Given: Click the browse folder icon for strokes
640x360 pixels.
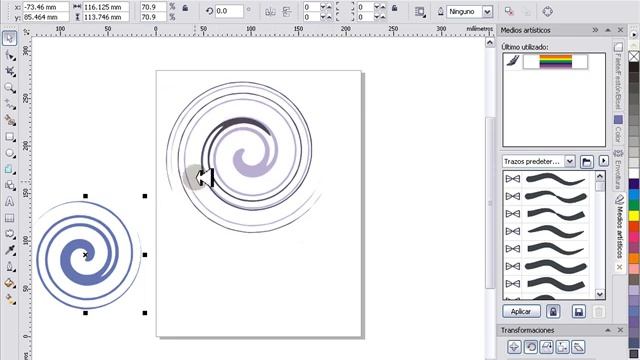Looking at the screenshot, I should tap(587, 162).
